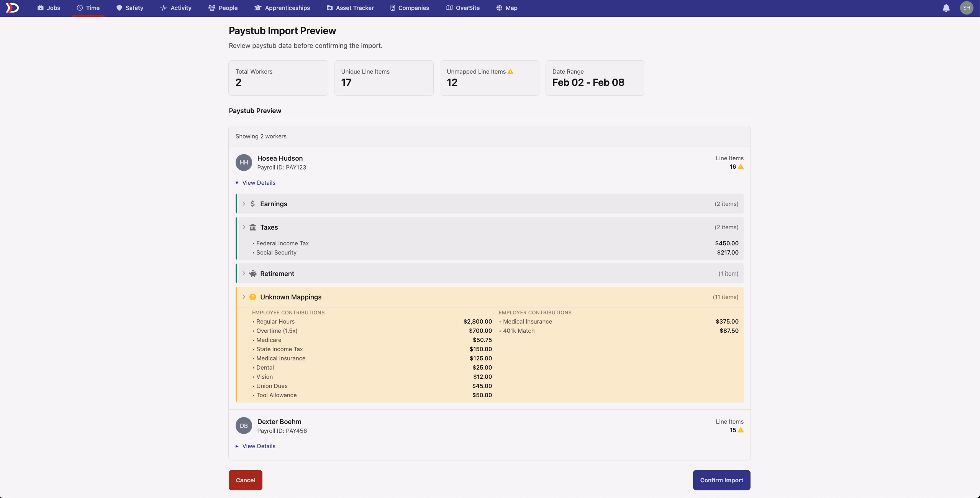The image size is (980, 498).
Task: Click the Safety shield icon
Action: pos(119,8)
